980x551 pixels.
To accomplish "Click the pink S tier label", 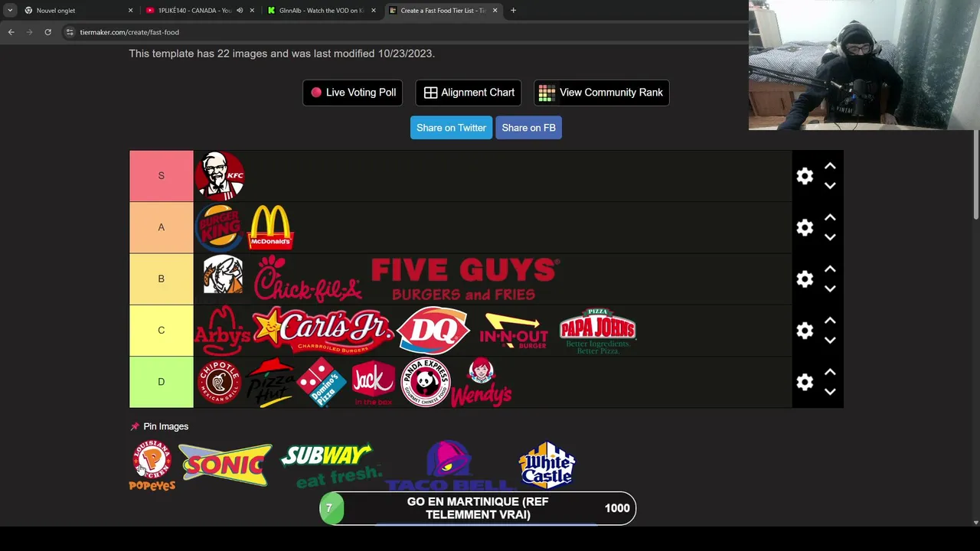I will (x=162, y=176).
